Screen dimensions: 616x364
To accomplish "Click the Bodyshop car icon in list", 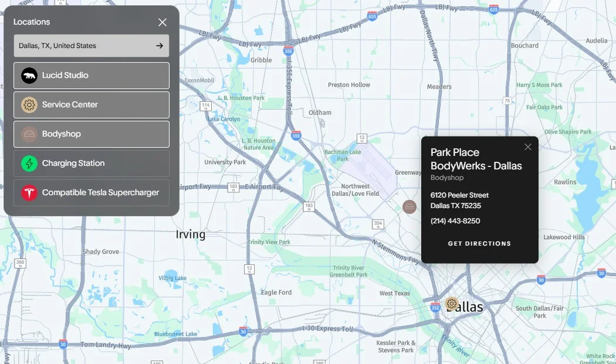I will pos(29,134).
